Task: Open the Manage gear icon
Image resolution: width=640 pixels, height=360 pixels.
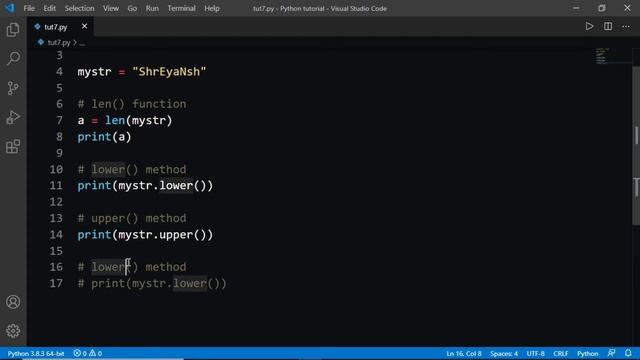Action: [x=13, y=331]
